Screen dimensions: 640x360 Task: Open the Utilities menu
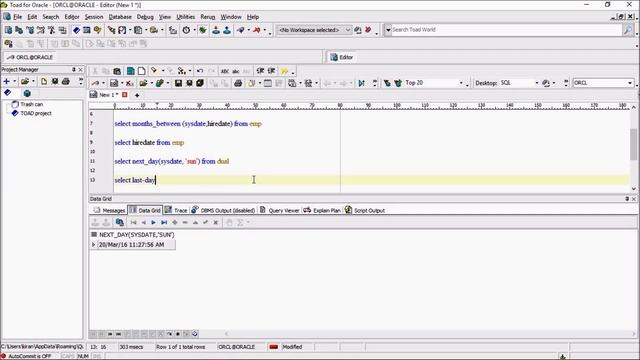click(x=185, y=17)
